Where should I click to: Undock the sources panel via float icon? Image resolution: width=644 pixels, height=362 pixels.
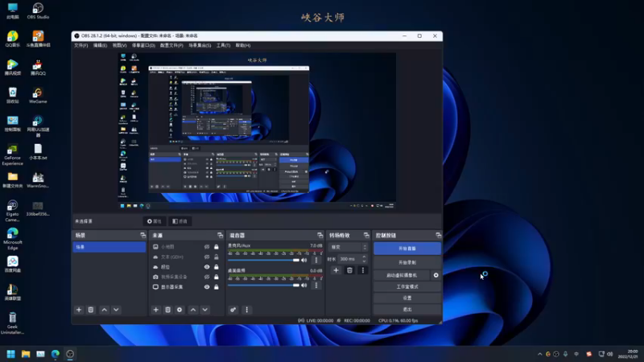[220, 235]
